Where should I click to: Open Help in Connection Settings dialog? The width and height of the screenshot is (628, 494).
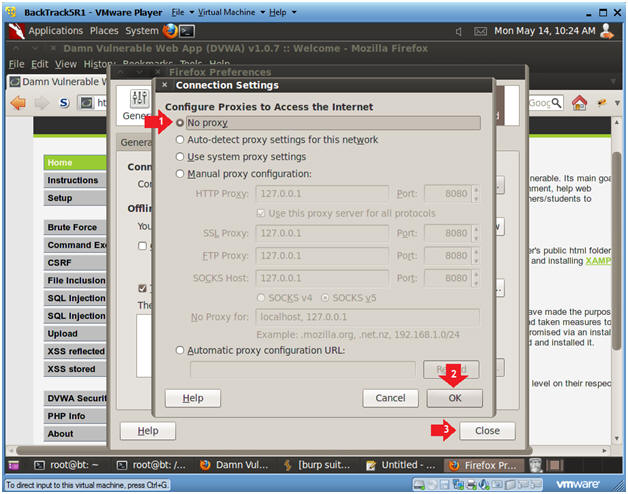coord(193,398)
